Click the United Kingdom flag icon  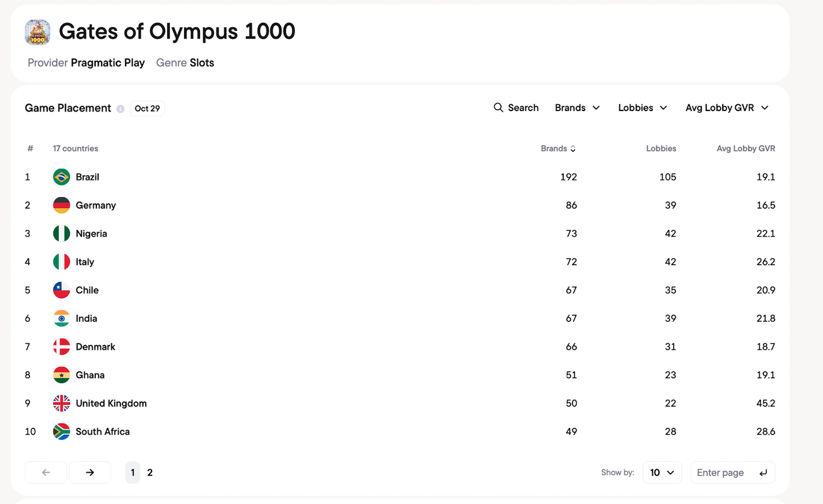(x=62, y=403)
